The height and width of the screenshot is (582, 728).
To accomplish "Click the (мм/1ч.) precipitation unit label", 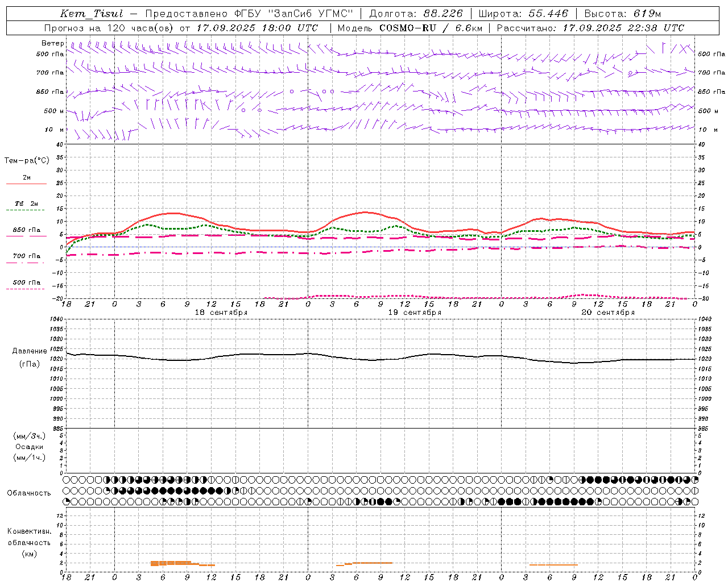I will click(x=30, y=458).
